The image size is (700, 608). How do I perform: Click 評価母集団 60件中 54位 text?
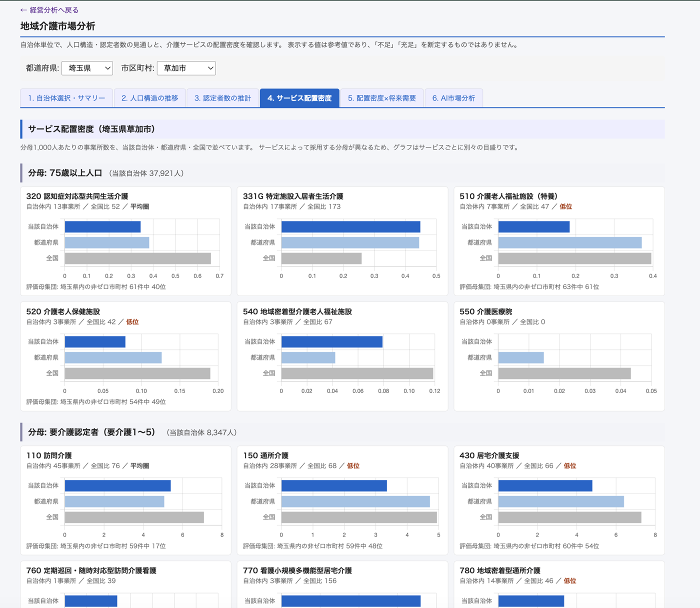coord(529,546)
